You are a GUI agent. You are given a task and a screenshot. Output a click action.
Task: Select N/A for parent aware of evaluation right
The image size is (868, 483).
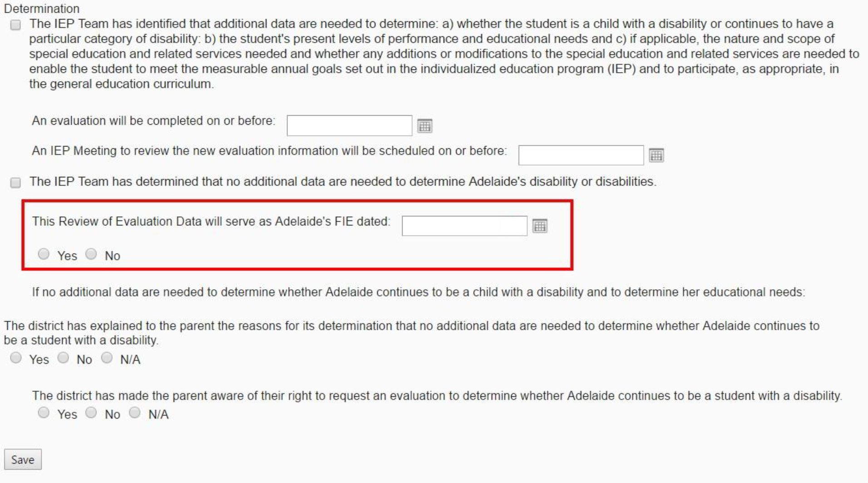(134, 413)
